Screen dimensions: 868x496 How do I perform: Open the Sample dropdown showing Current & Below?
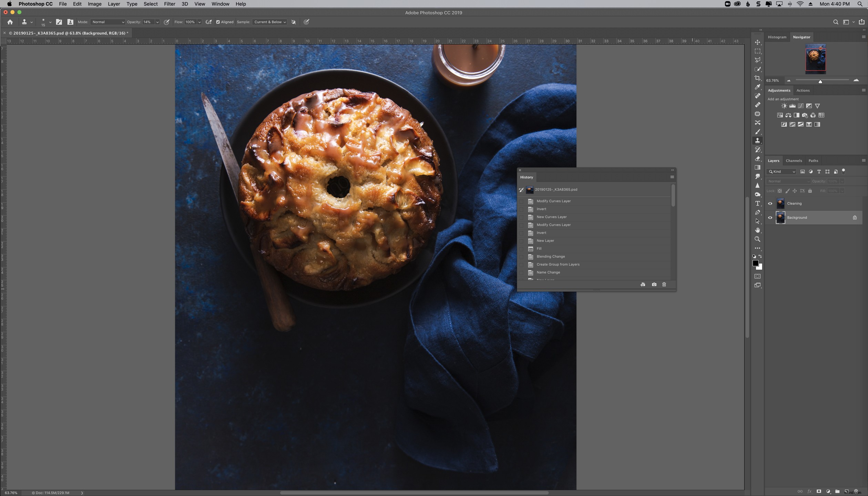(x=269, y=22)
